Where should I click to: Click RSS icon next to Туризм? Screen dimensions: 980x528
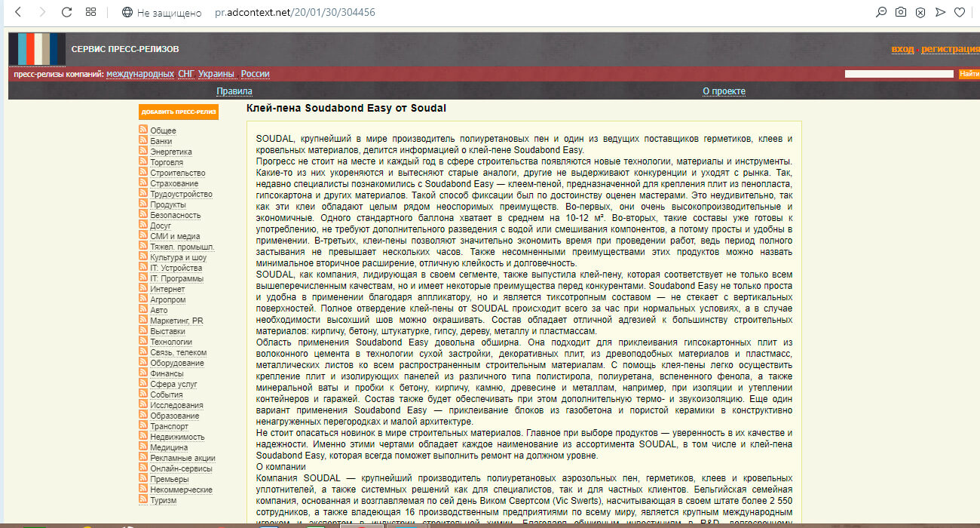click(143, 500)
